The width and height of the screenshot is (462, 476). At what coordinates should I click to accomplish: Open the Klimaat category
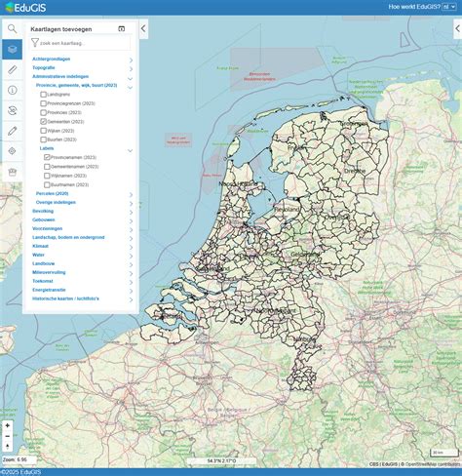40,246
